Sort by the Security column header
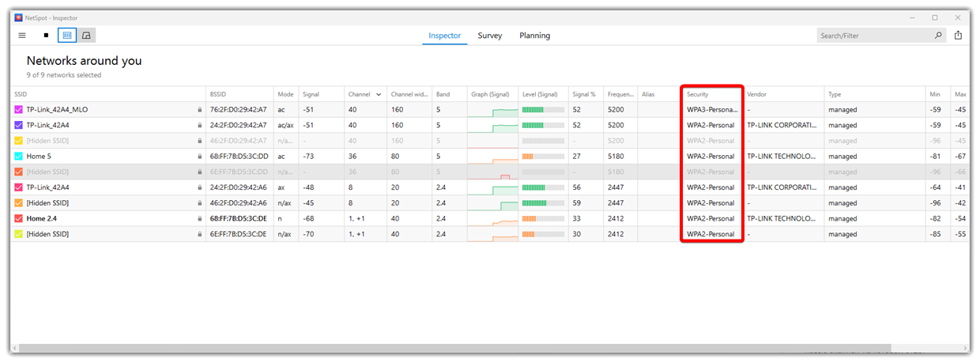 pos(697,94)
